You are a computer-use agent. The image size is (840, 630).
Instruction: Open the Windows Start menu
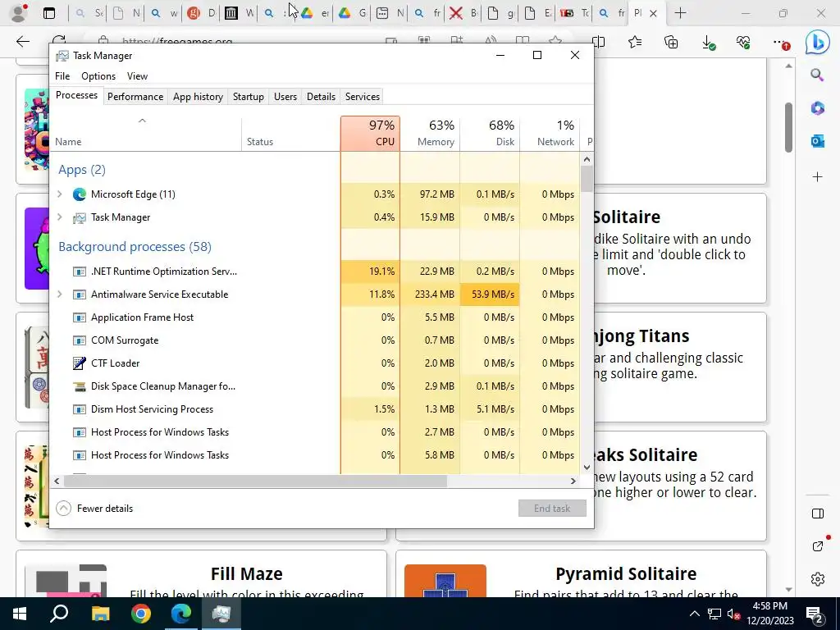click(20, 614)
